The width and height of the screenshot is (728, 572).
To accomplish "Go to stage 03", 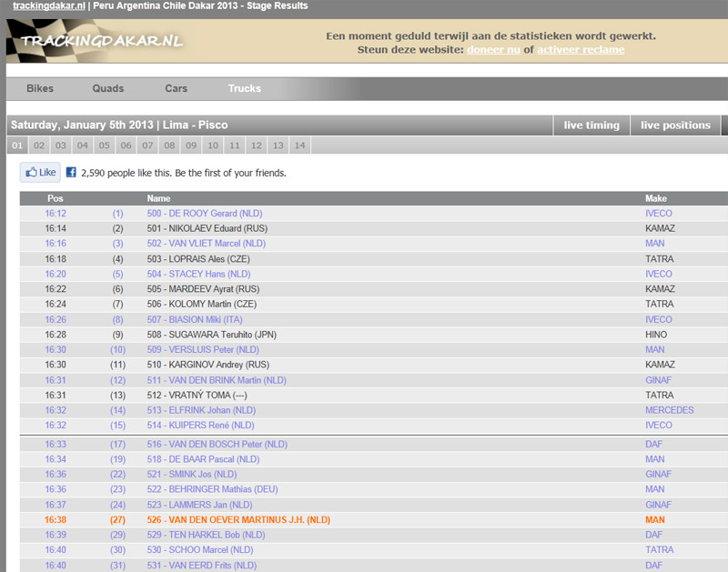I will click(x=61, y=146).
